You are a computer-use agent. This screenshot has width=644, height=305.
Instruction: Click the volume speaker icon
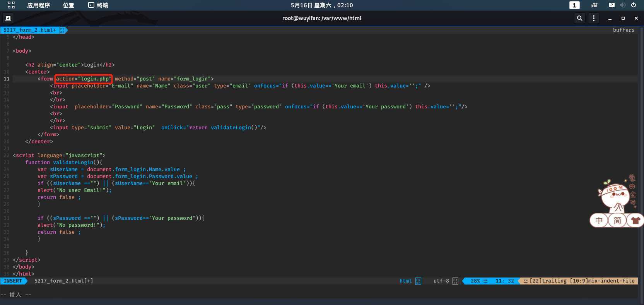click(622, 5)
